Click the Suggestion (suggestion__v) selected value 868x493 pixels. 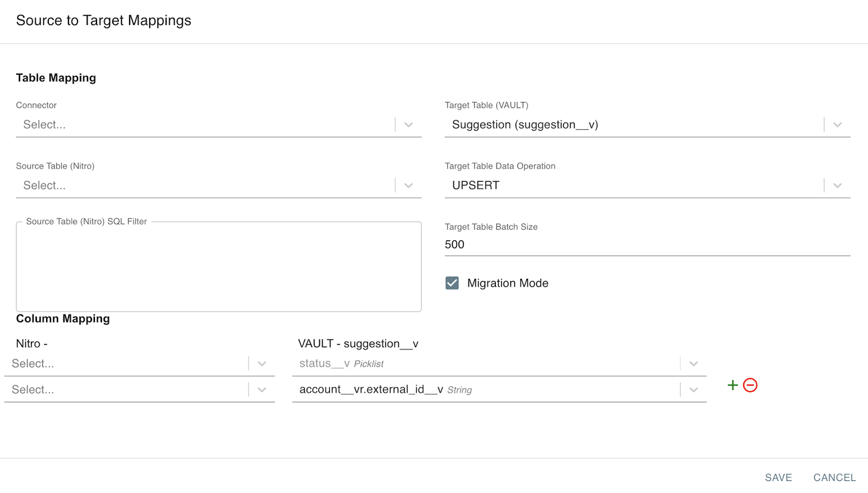pos(525,125)
